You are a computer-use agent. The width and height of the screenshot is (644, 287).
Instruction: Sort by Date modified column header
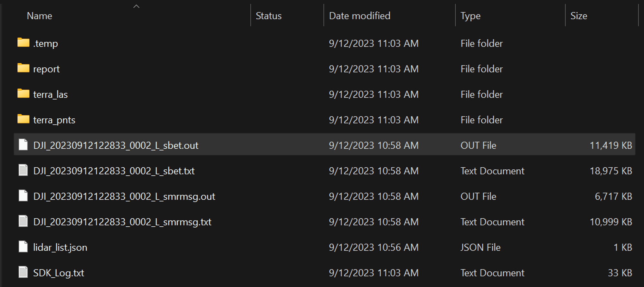(359, 16)
